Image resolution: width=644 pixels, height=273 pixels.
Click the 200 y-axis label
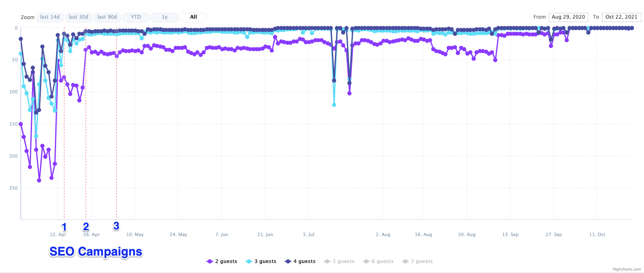[x=13, y=156]
